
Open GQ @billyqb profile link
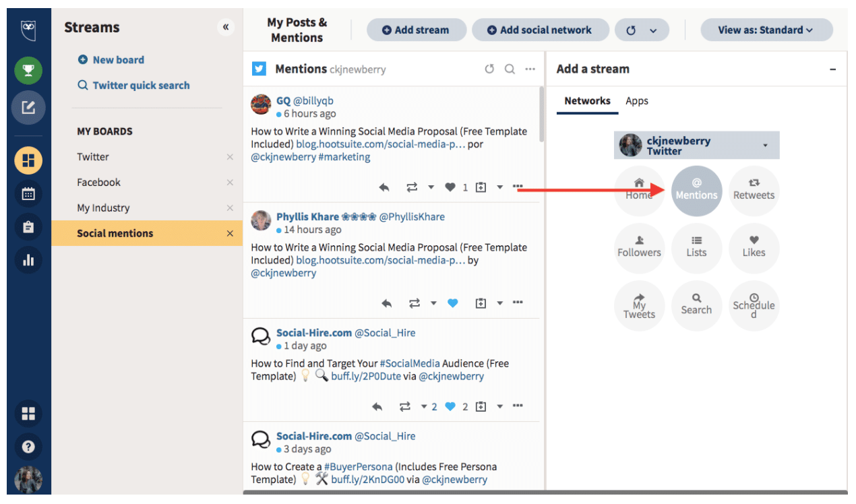point(305,101)
